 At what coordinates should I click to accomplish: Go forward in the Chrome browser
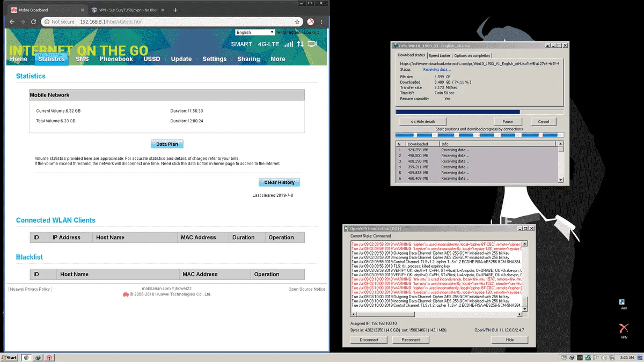tap(23, 22)
